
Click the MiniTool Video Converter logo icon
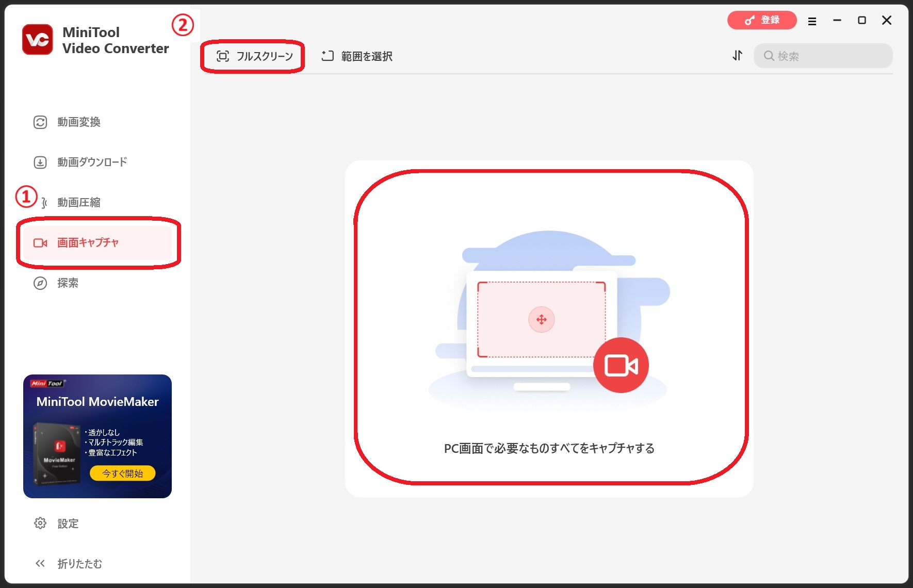click(x=37, y=40)
